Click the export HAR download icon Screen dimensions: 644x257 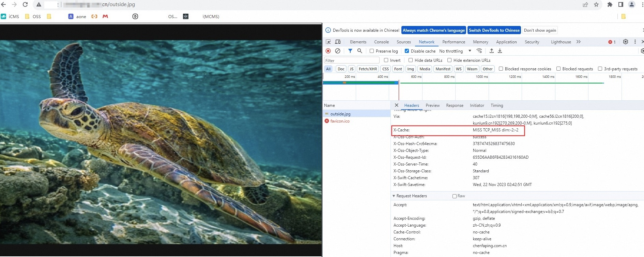(x=500, y=51)
